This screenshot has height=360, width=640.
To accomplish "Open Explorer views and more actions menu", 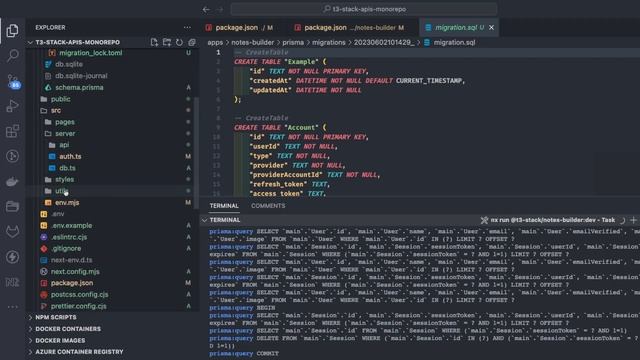I will pos(187,27).
